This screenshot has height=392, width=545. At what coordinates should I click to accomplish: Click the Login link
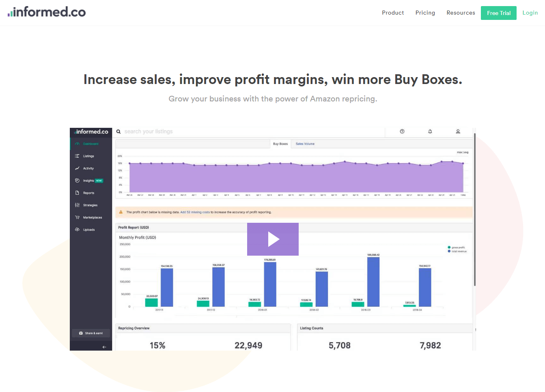pos(530,13)
